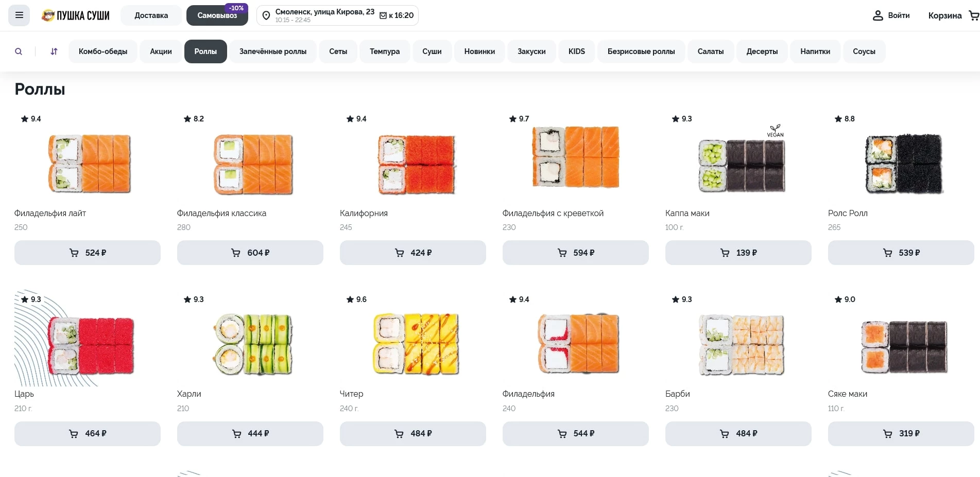Open the Калифорния product title
The height and width of the screenshot is (477, 980).
coord(364,213)
